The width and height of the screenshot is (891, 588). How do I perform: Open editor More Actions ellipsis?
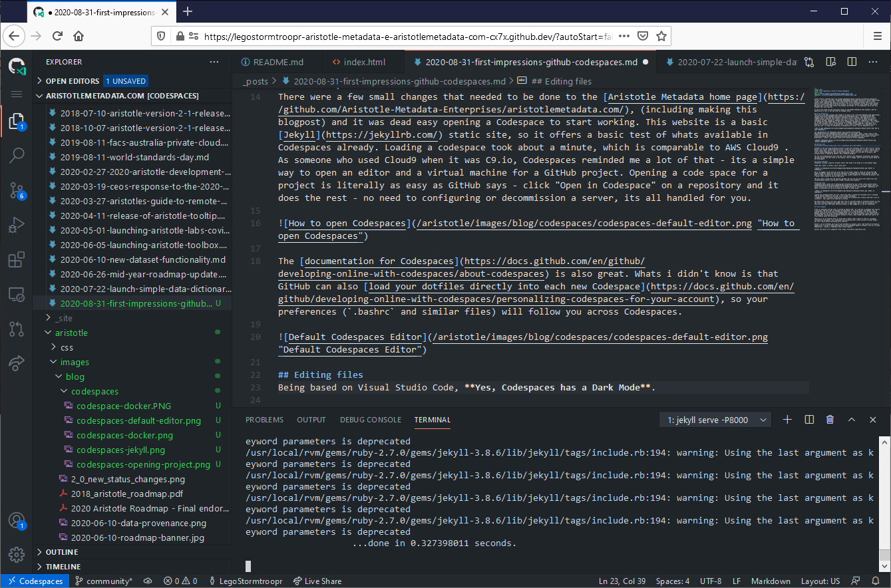pyautogui.click(x=873, y=62)
